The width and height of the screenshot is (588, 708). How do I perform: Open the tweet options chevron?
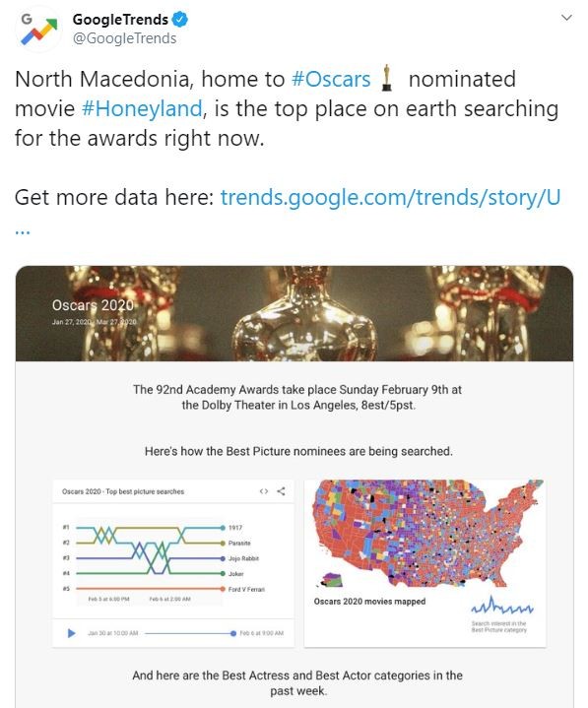coord(566,18)
